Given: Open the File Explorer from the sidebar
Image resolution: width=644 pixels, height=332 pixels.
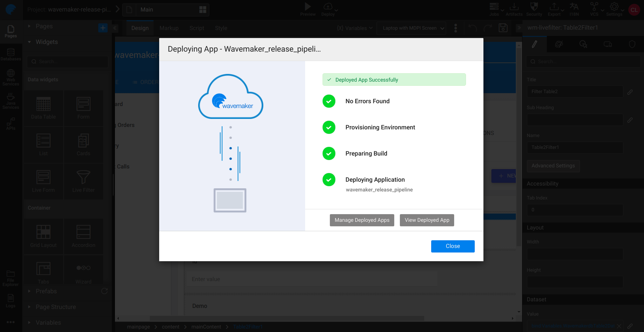Looking at the screenshot, I should point(11,277).
